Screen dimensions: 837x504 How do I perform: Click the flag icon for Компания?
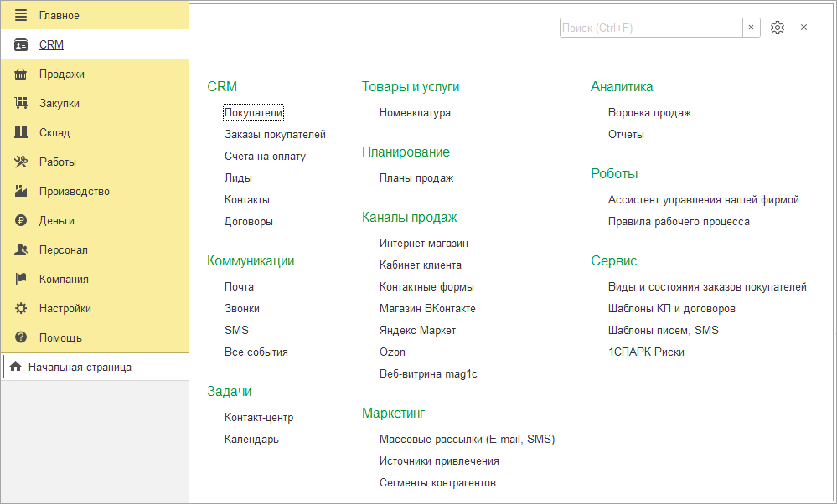21,280
